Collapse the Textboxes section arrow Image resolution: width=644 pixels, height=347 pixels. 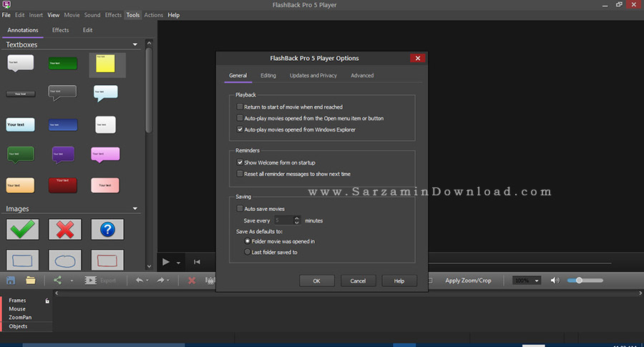[135, 44]
